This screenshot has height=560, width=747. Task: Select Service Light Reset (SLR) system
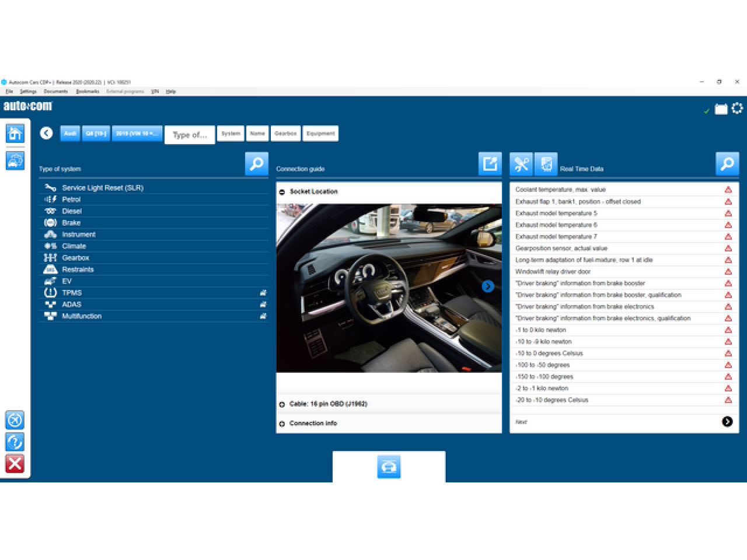pos(154,188)
